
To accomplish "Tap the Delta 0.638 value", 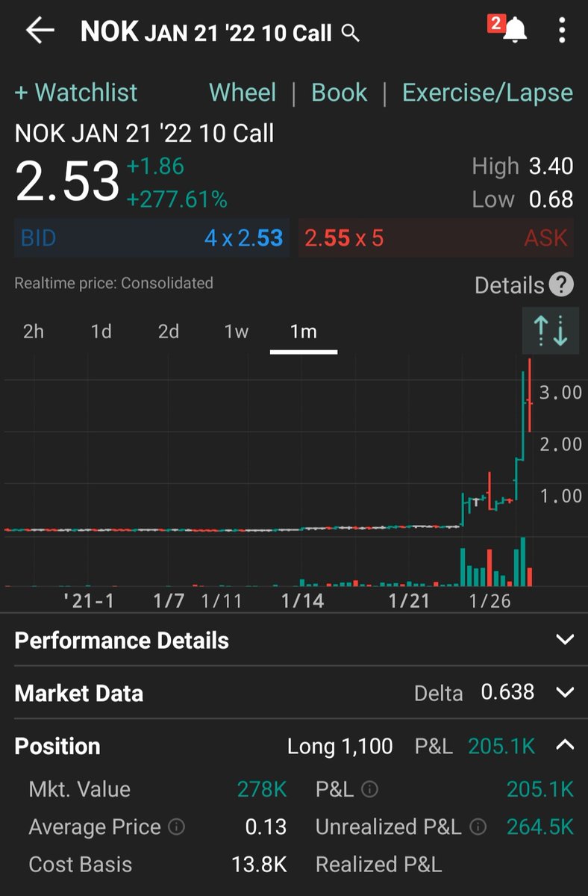I will (507, 692).
